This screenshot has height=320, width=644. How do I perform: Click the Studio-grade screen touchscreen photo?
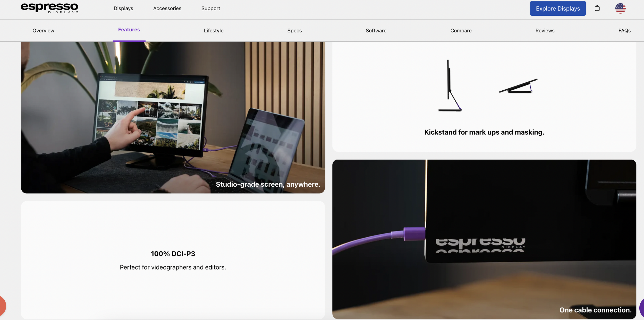(173, 117)
